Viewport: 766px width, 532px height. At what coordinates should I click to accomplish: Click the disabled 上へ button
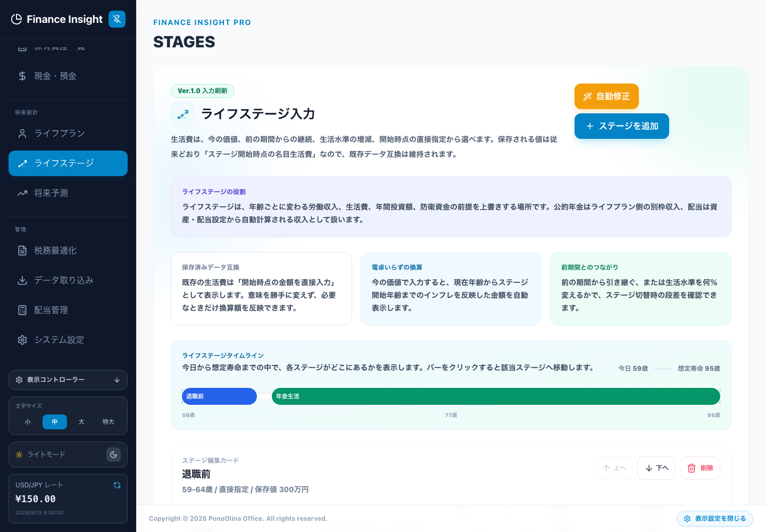click(x=614, y=468)
